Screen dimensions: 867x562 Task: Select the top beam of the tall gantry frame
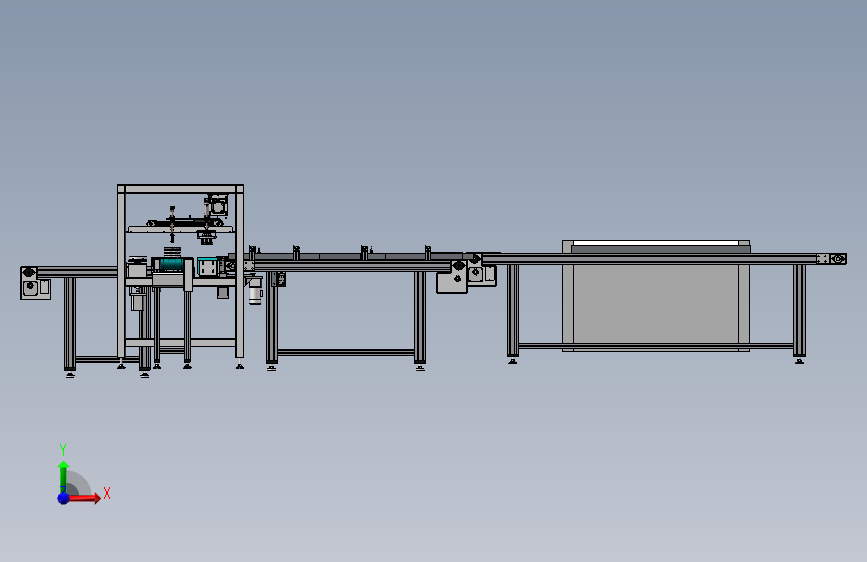point(180,189)
